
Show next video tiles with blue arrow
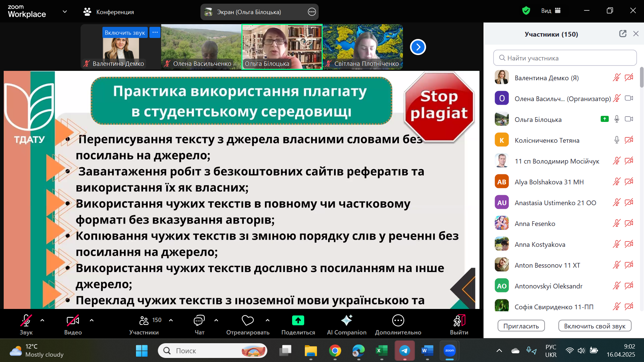click(x=418, y=47)
